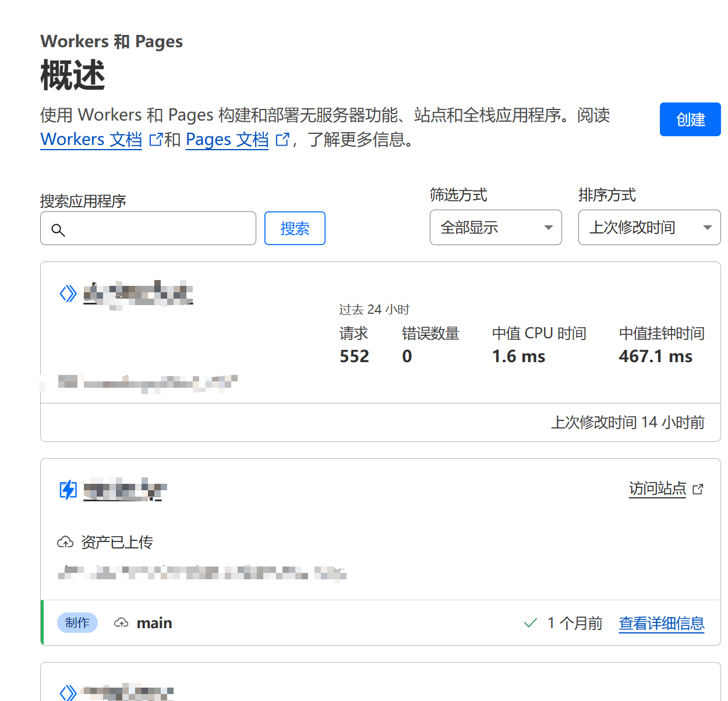This screenshot has height=701, width=728.
Task: Click the bottom Workers project code icon
Action: pos(68,693)
